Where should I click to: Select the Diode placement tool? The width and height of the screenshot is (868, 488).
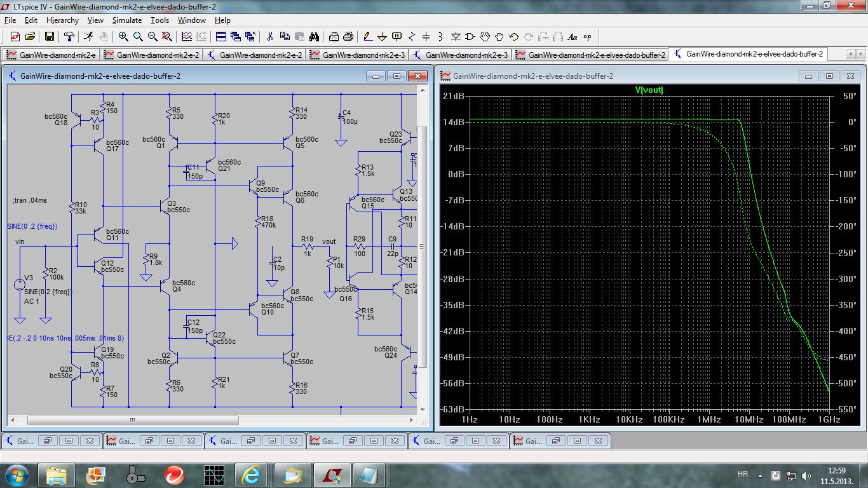point(456,36)
